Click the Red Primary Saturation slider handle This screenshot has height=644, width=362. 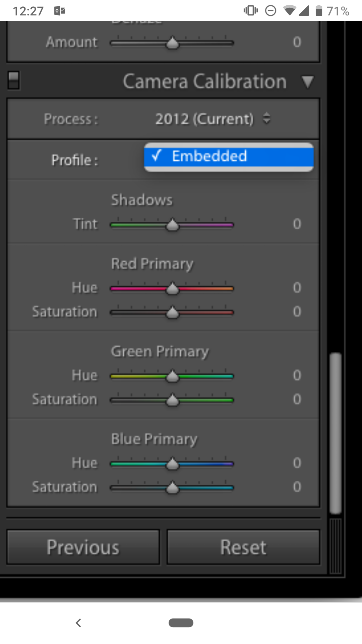click(173, 313)
